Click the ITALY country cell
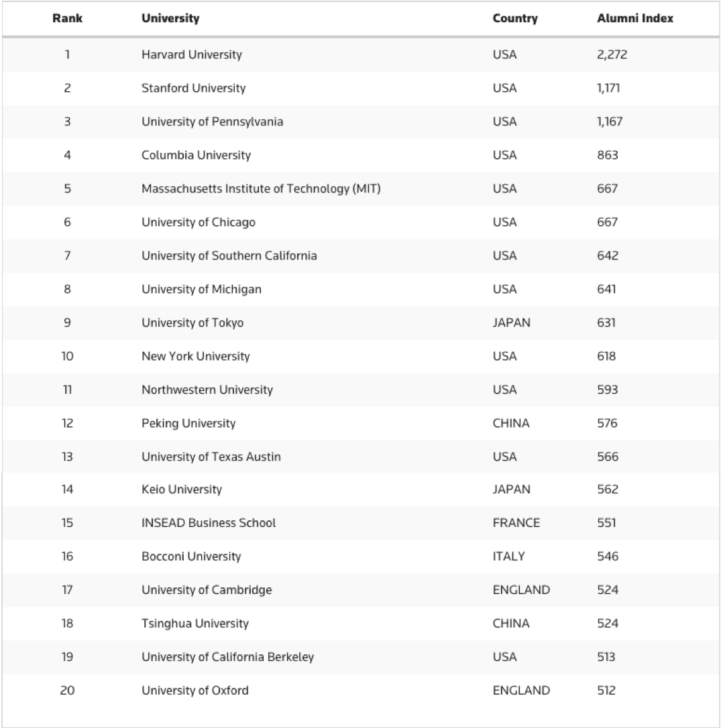The width and height of the screenshot is (721, 728). [x=508, y=556]
